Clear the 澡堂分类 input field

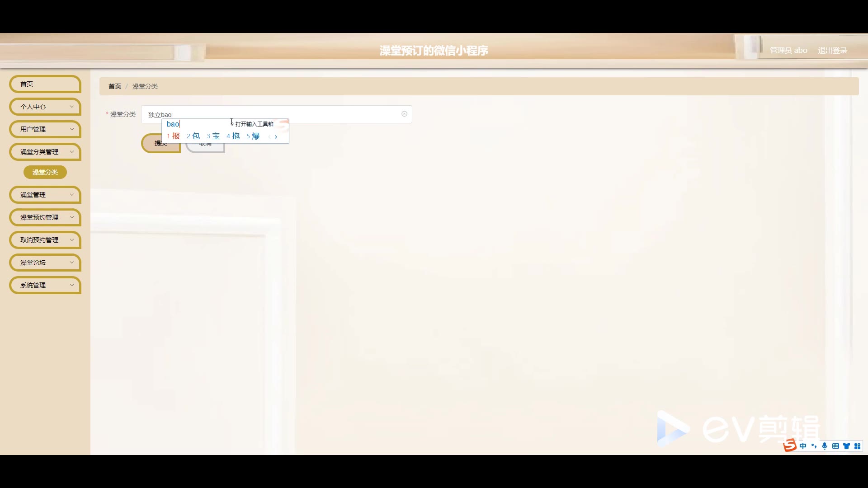(404, 114)
